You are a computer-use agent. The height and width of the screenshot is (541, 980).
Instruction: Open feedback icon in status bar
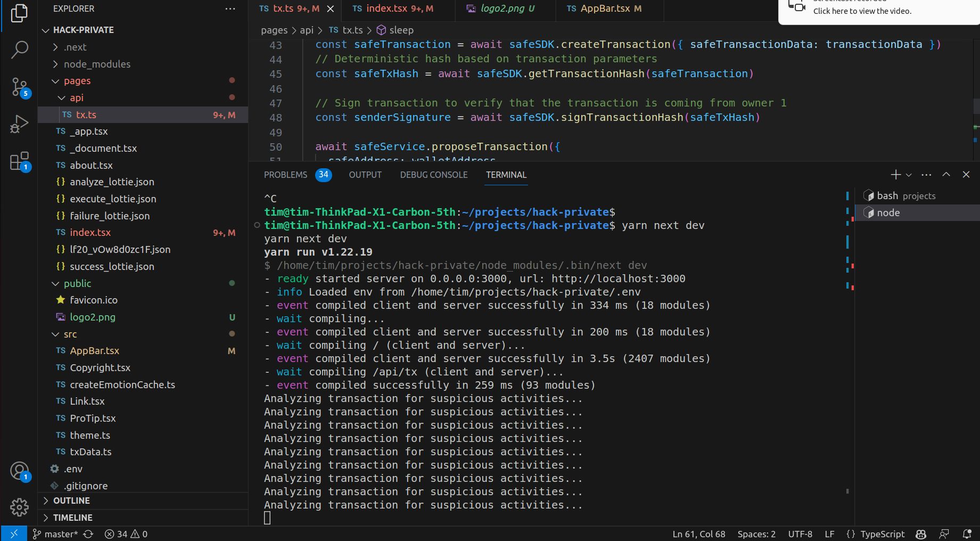pyautogui.click(x=944, y=534)
